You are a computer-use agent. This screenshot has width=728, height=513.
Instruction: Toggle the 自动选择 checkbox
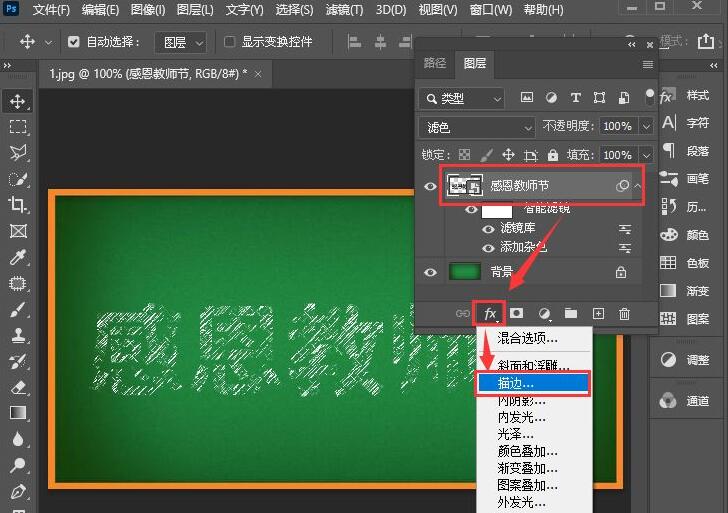[73, 42]
